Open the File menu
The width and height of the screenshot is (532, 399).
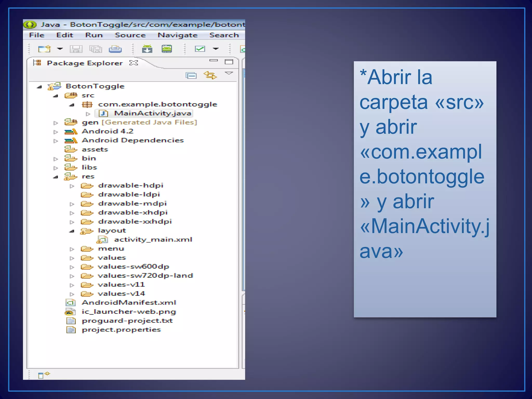pyautogui.click(x=37, y=35)
